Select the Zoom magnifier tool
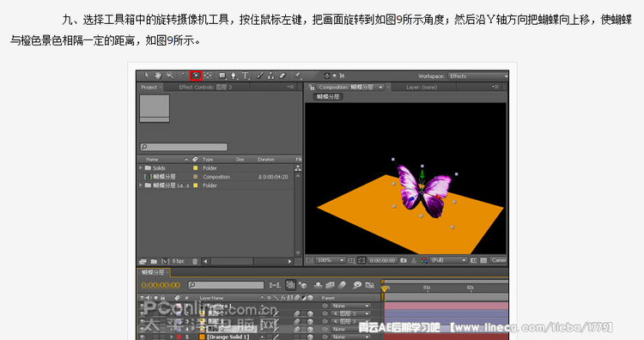The image size is (644, 340). (x=170, y=76)
